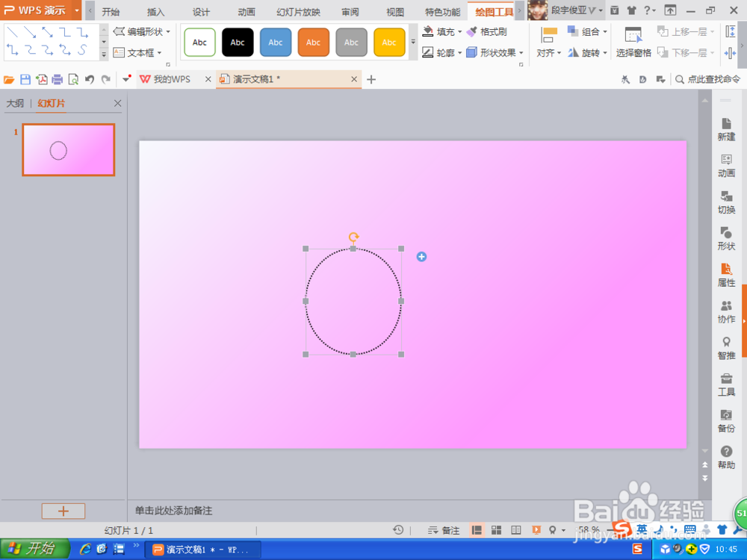
Task: Apply orange Abc shape style
Action: click(x=314, y=43)
